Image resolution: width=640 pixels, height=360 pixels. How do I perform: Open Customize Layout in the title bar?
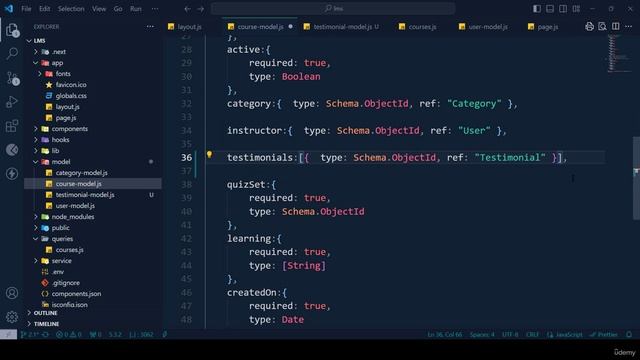576,9
